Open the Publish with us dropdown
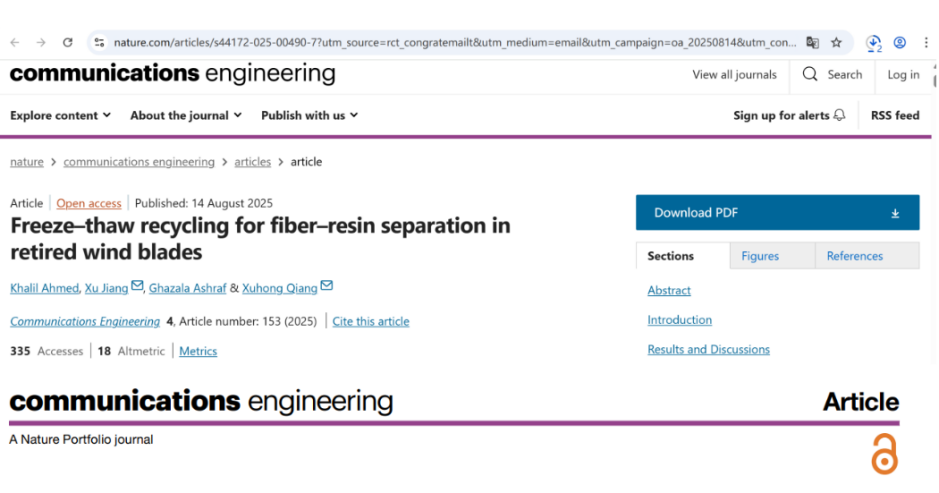 coord(309,116)
